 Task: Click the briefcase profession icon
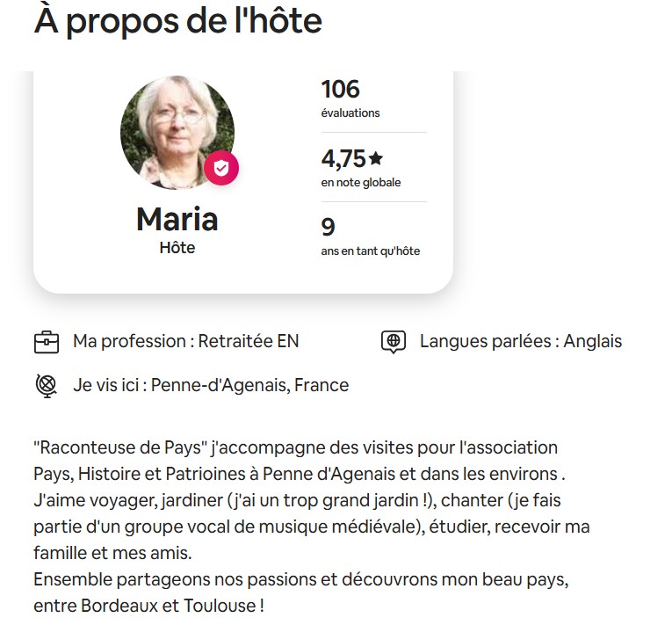coord(47,342)
